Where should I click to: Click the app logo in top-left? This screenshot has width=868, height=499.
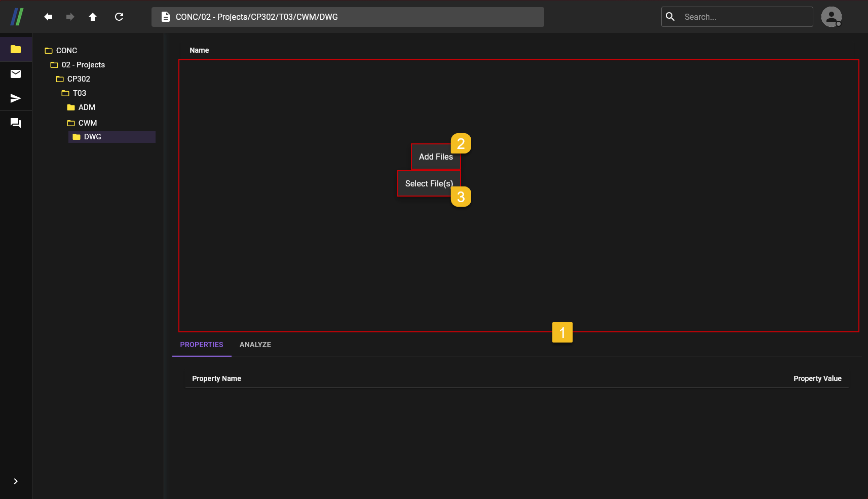[x=17, y=17]
